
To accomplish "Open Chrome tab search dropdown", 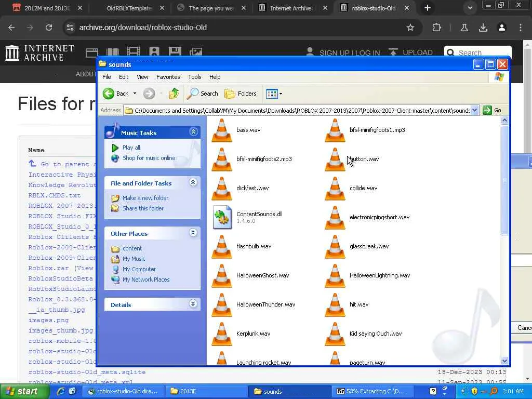I will pos(470,8).
